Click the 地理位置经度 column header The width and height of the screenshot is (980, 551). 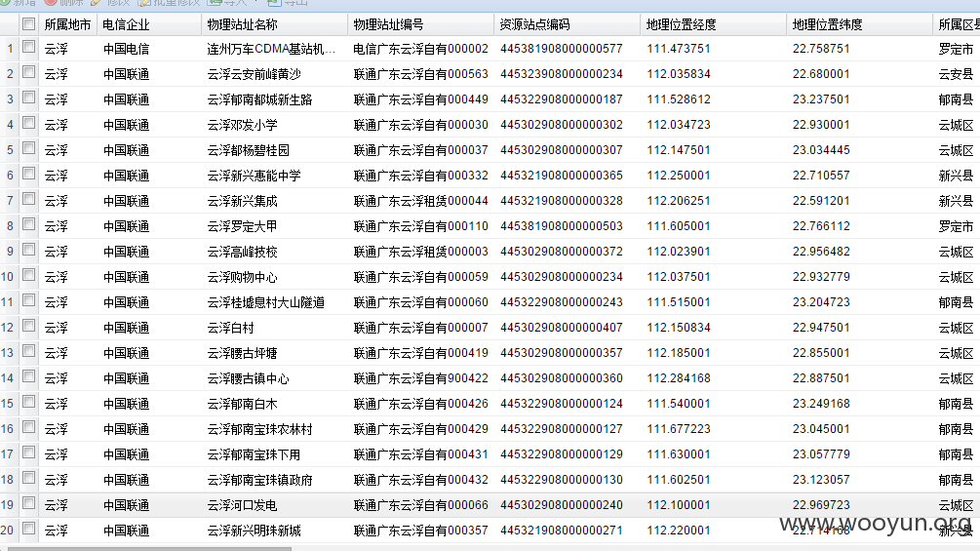point(713,24)
